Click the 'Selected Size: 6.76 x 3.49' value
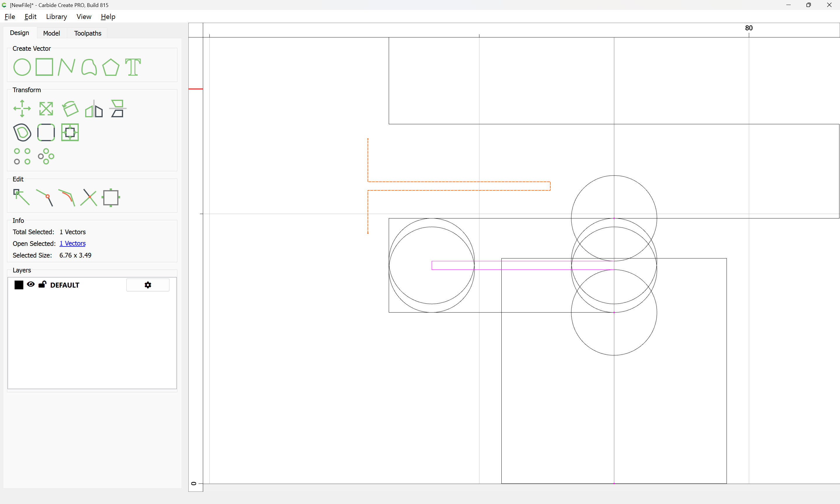 [75, 255]
